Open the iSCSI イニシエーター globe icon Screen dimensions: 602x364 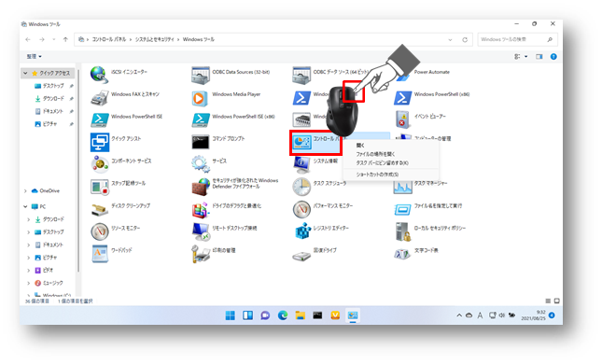[x=100, y=75]
